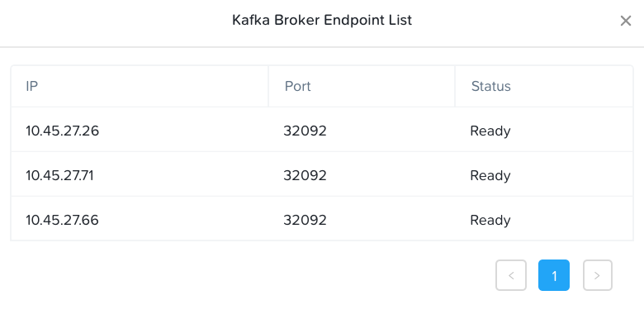The width and height of the screenshot is (644, 319).
Task: Click the IP column header
Action: 31,86
